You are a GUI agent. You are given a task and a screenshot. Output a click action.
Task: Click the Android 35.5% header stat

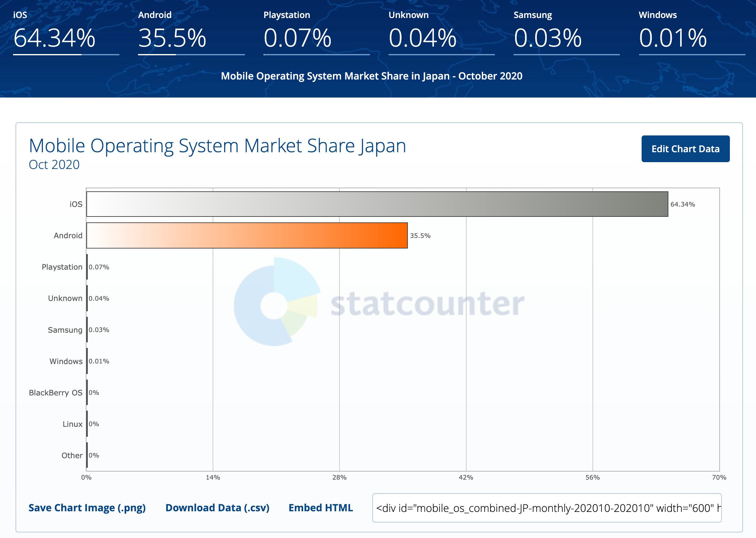pyautogui.click(x=191, y=33)
